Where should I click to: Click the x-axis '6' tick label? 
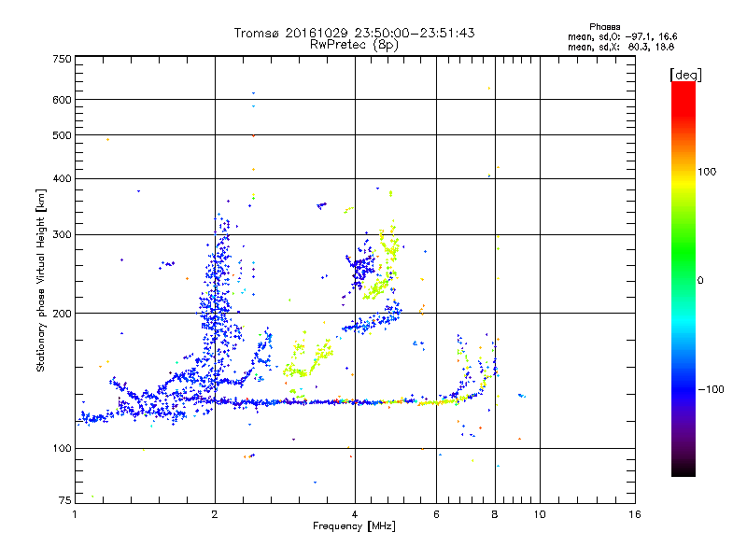click(436, 514)
